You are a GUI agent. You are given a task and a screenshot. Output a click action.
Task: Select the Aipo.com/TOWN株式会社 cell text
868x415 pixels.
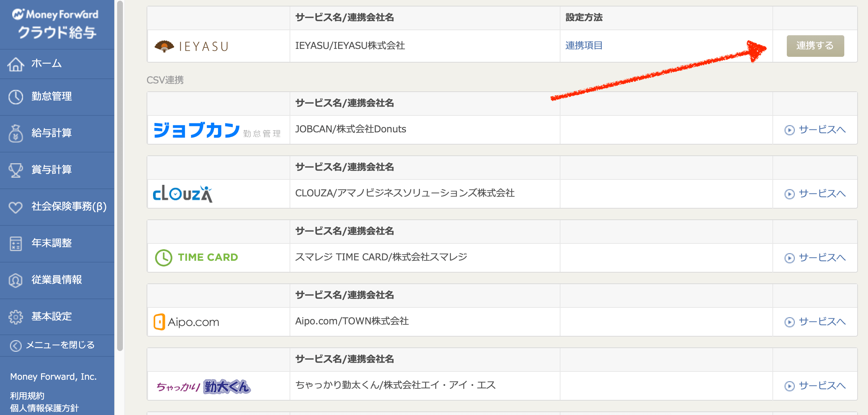click(352, 321)
